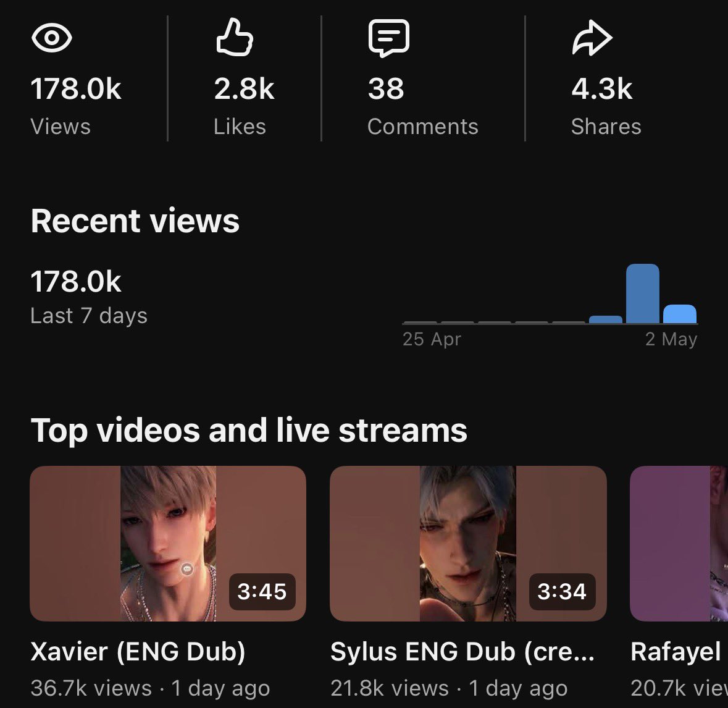Tap the 3:34 duration badge
The image size is (728, 708).
[563, 591]
